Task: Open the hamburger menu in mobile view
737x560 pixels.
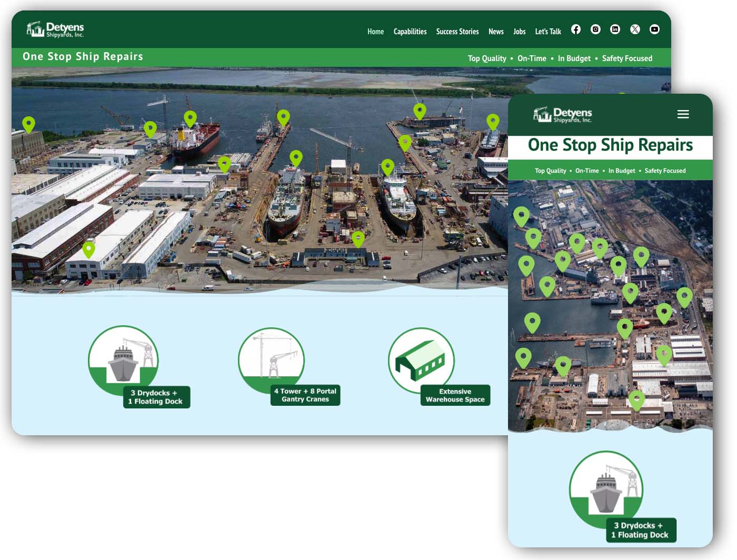Action: tap(683, 114)
